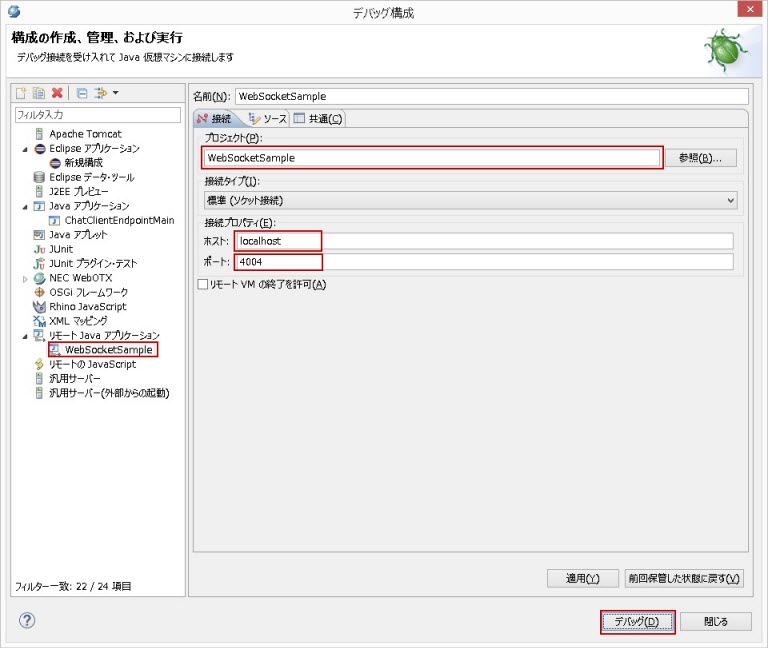Collapse the リモート Java アプリケーション node
Screen dimensions: 768x648
coord(25,336)
